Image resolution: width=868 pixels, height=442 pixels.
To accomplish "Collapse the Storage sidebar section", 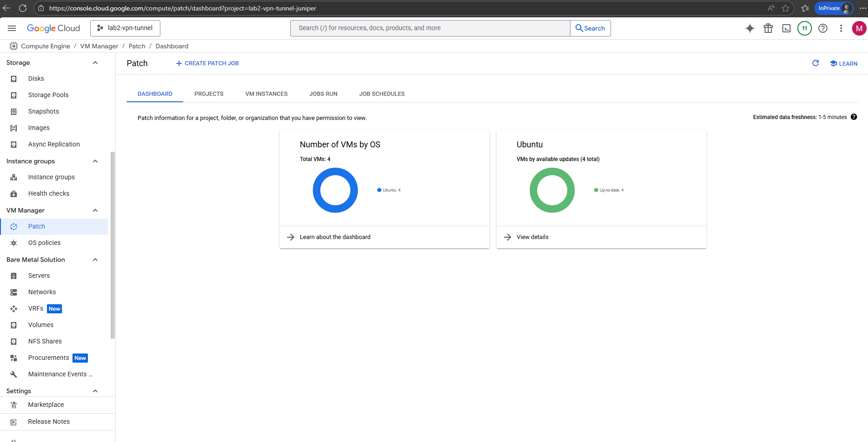I will coord(95,62).
